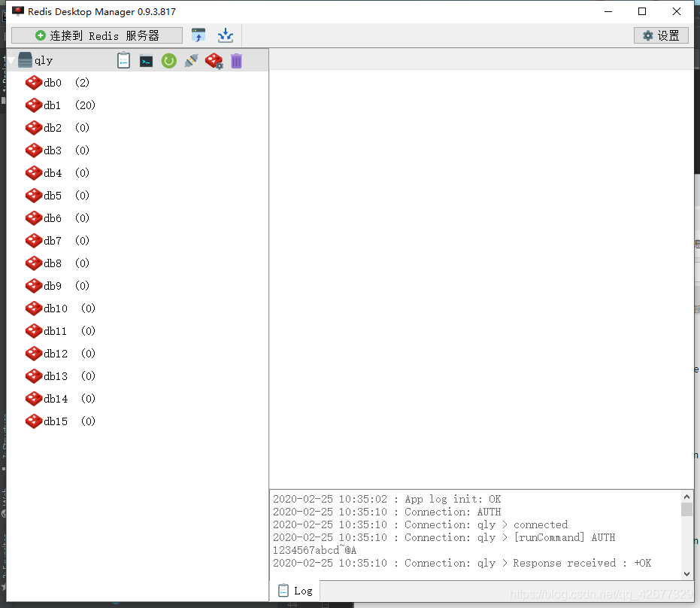Image resolution: width=700 pixels, height=608 pixels.
Task: Minimize the Redis Desktop Manager window
Action: click(608, 11)
